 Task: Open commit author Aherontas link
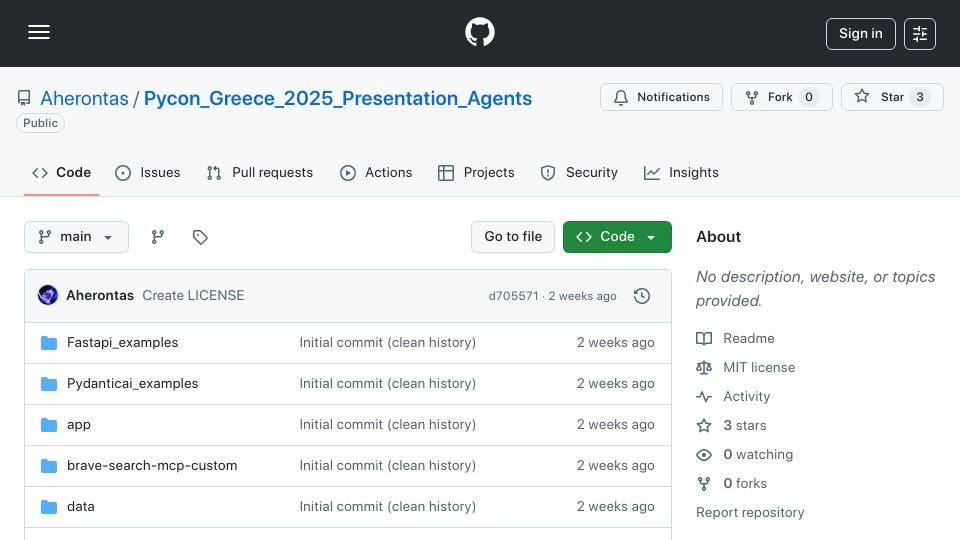[x=100, y=295]
